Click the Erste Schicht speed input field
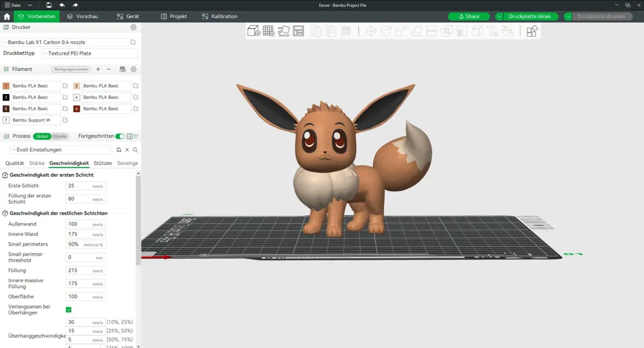The width and height of the screenshot is (644, 348). point(86,186)
